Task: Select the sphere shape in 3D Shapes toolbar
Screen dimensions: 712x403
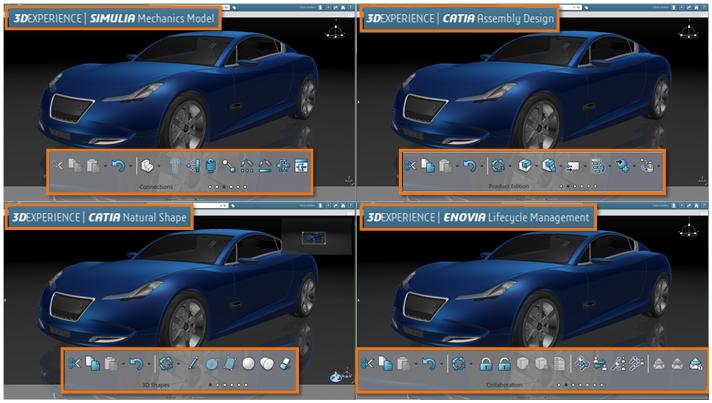Action: click(248, 364)
